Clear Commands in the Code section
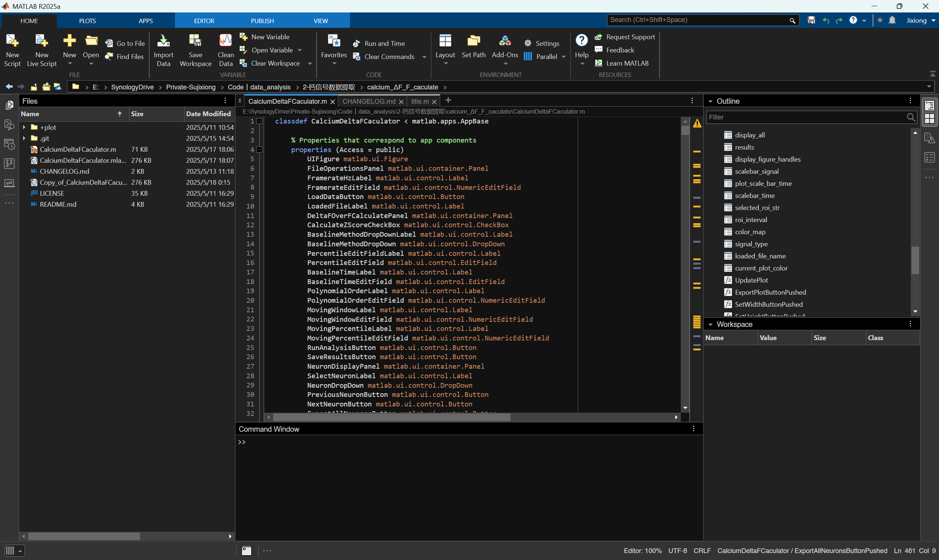 384,56
